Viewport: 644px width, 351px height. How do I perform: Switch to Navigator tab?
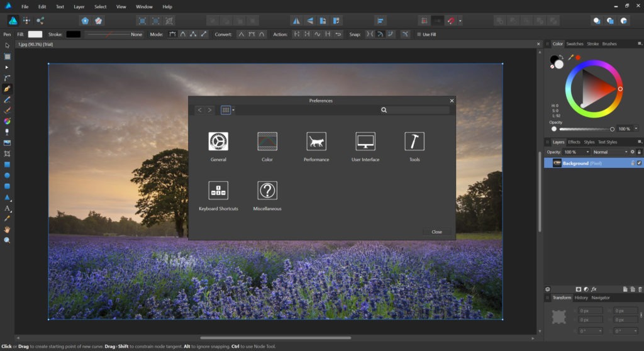[x=601, y=298]
